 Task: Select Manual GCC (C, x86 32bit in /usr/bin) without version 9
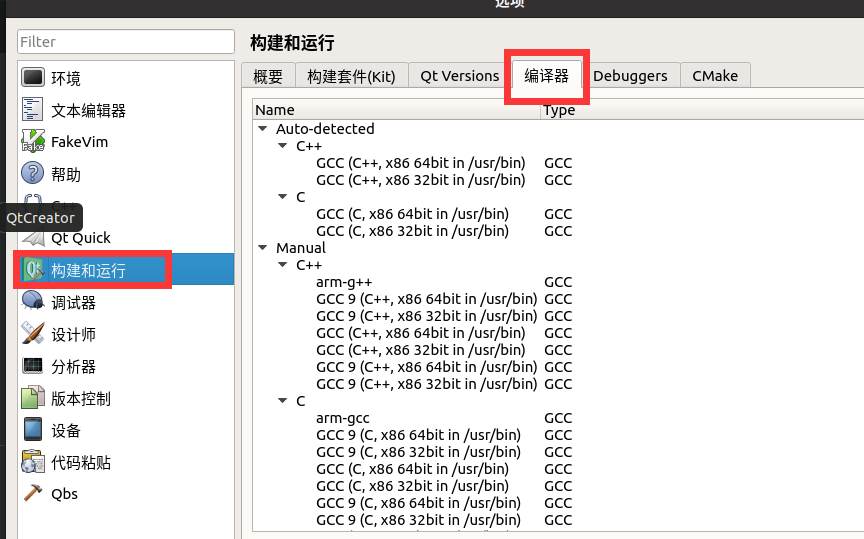[x=412, y=486]
